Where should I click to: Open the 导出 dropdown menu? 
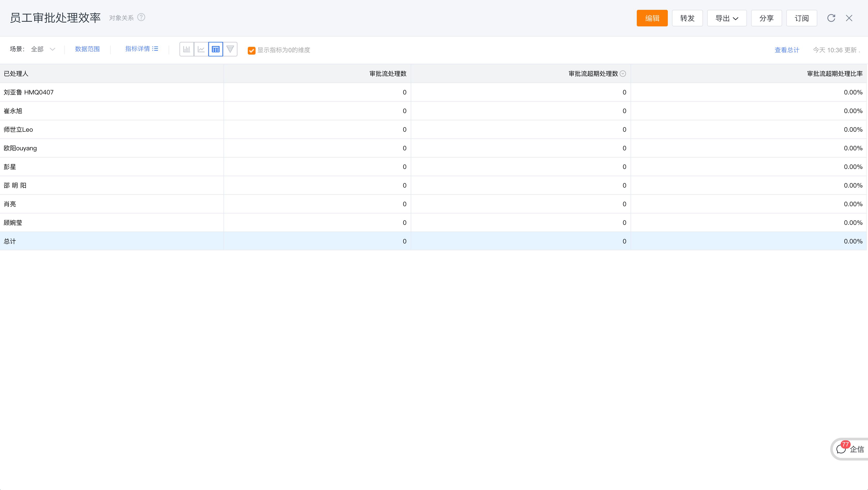727,18
